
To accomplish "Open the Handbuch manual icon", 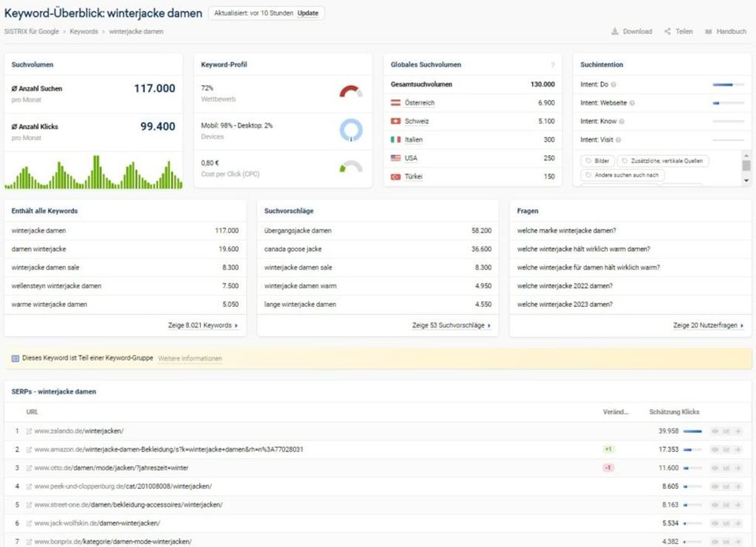I will pyautogui.click(x=709, y=32).
